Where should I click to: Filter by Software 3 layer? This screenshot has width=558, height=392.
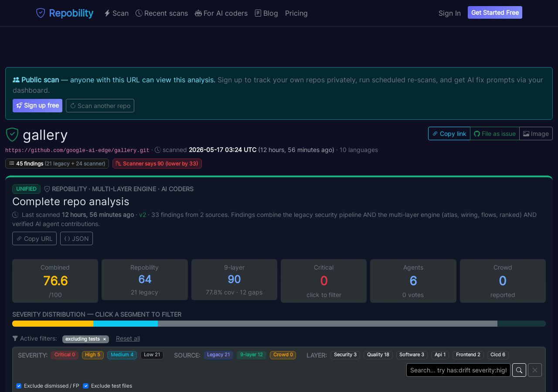pos(412,355)
